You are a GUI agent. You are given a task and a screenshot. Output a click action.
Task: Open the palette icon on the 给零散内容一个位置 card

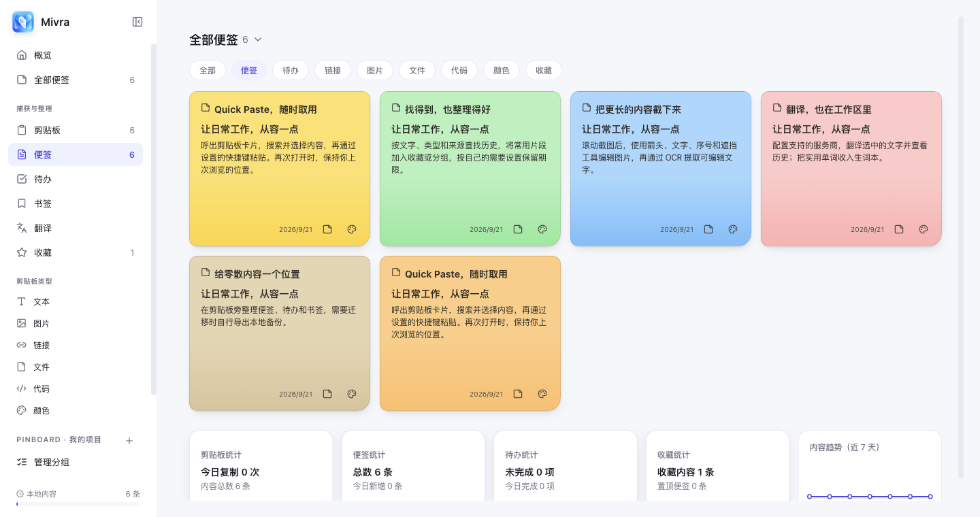352,394
